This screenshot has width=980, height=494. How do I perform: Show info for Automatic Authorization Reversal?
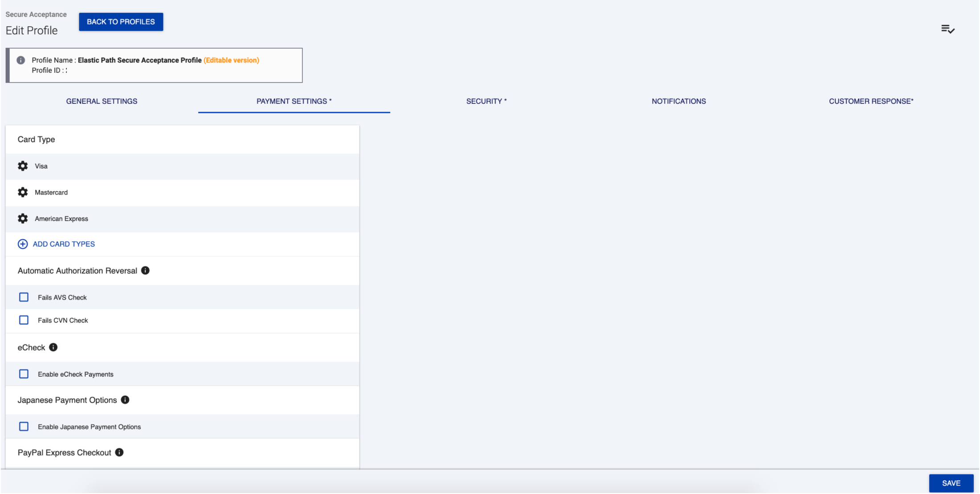[x=145, y=271]
